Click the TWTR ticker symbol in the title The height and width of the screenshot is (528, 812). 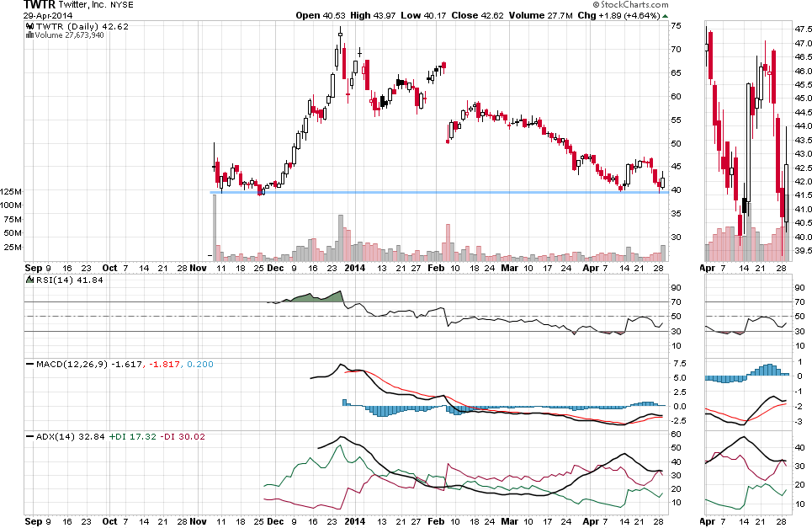click(39, 5)
